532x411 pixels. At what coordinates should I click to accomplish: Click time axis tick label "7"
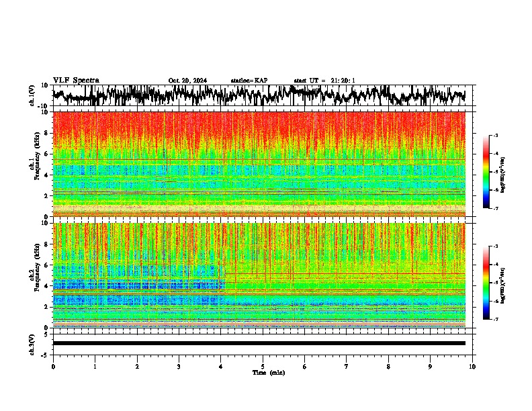[x=347, y=367]
